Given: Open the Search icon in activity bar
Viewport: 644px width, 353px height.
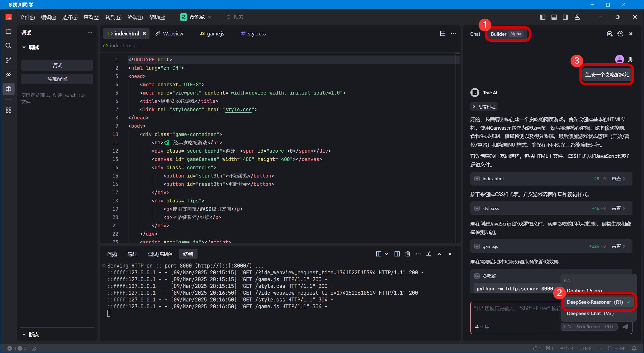Looking at the screenshot, I should [9, 46].
